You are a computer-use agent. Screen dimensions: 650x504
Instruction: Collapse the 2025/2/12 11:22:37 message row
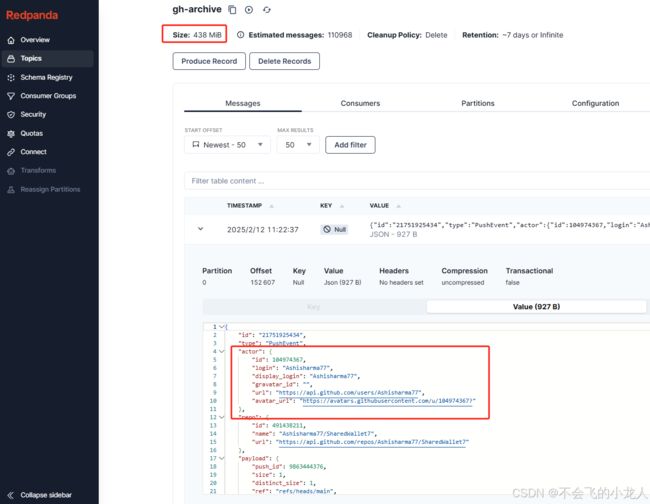pos(201,229)
